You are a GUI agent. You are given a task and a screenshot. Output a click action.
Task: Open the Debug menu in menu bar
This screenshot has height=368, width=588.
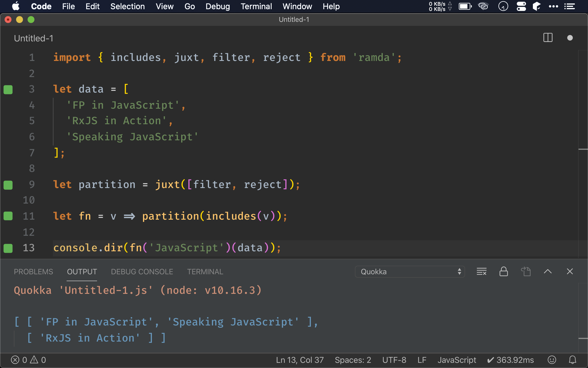[x=218, y=6]
